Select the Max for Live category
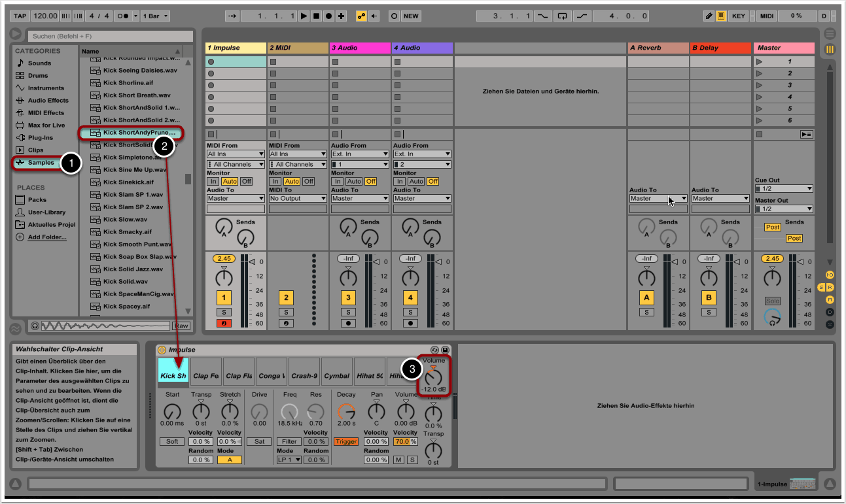Screen dimensions: 846x504 pyautogui.click(x=46, y=126)
